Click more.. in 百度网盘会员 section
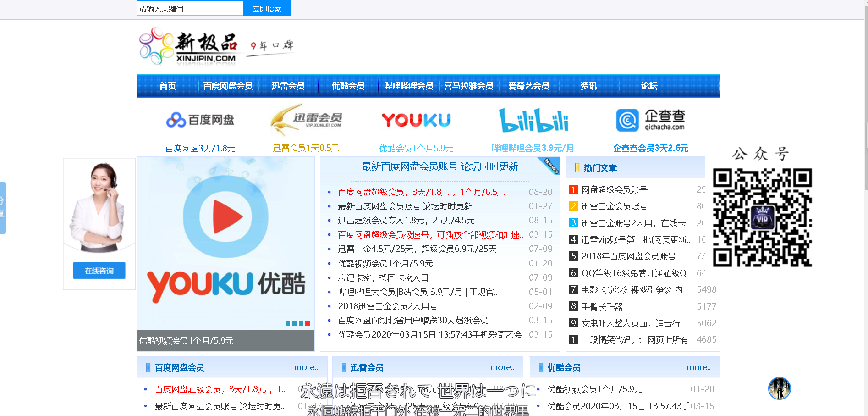Viewport: 868px width, 416px height. 306,367
